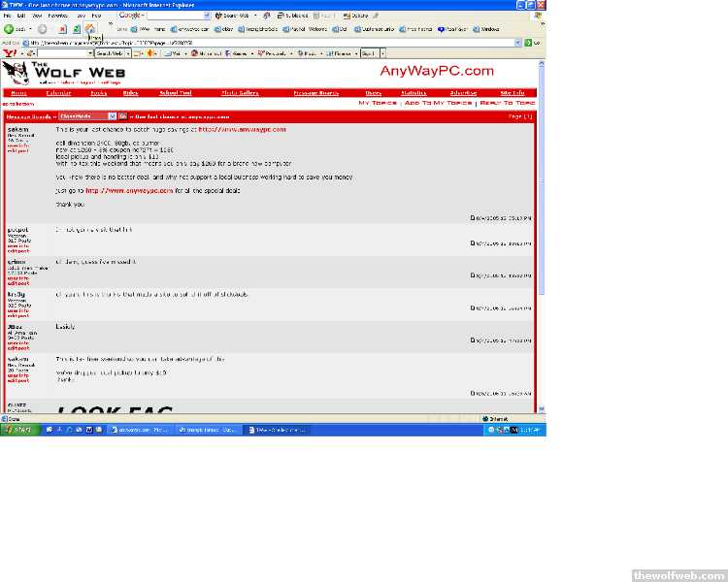Click the AnyWayPC.com banner link

[437, 72]
